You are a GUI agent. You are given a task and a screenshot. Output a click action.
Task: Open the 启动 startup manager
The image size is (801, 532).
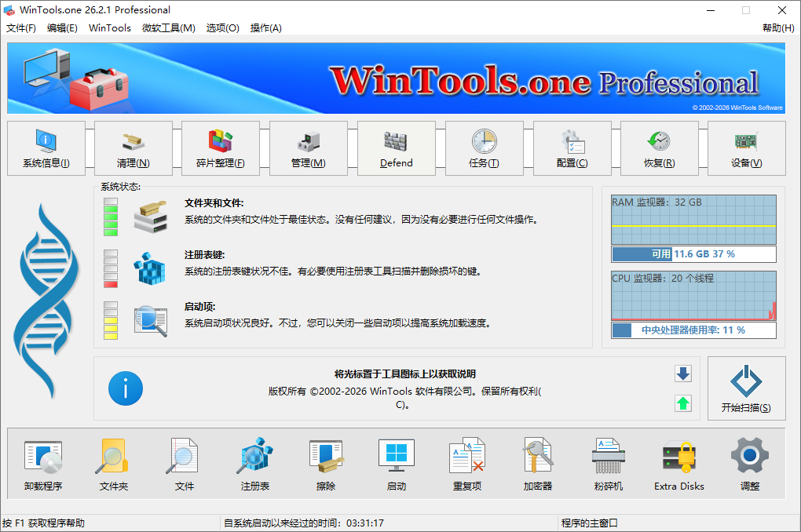click(396, 464)
